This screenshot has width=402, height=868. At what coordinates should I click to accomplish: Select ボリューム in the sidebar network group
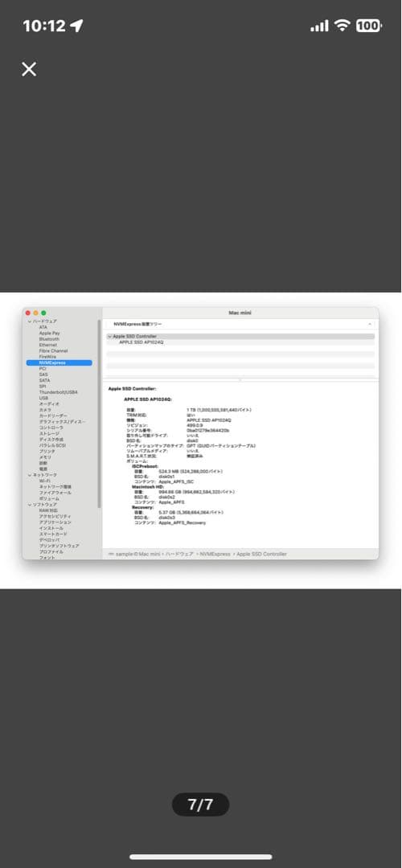[49, 499]
